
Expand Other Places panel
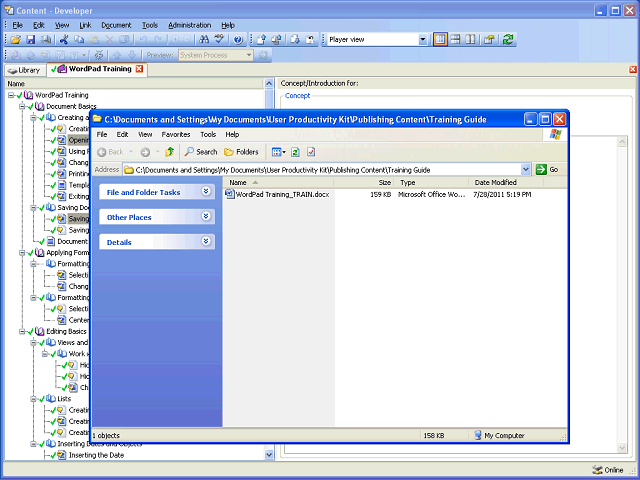click(x=206, y=216)
